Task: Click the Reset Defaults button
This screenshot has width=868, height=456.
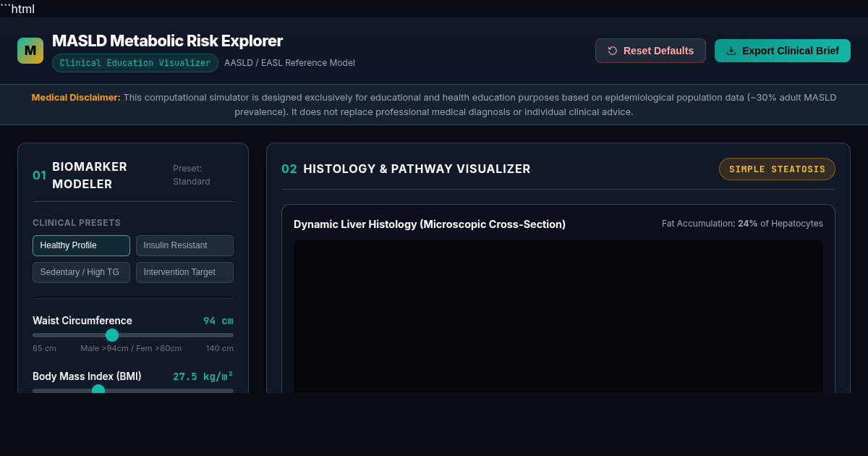Action: click(650, 51)
